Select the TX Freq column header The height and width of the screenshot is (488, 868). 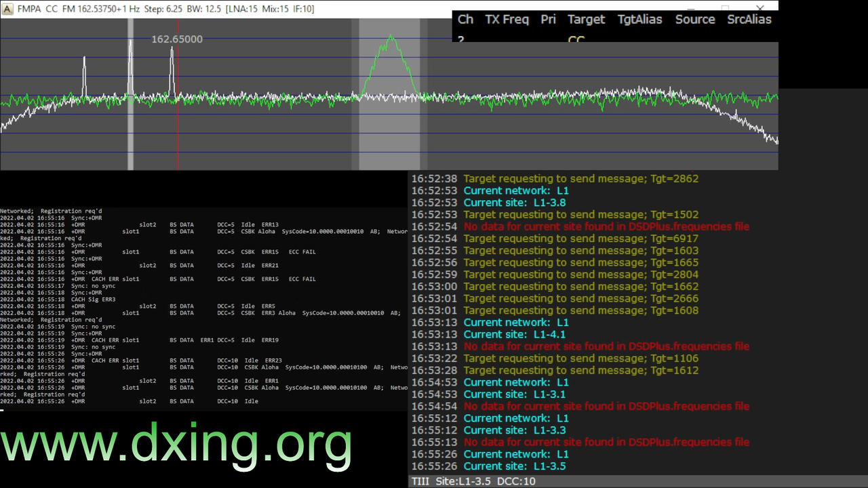pos(507,19)
